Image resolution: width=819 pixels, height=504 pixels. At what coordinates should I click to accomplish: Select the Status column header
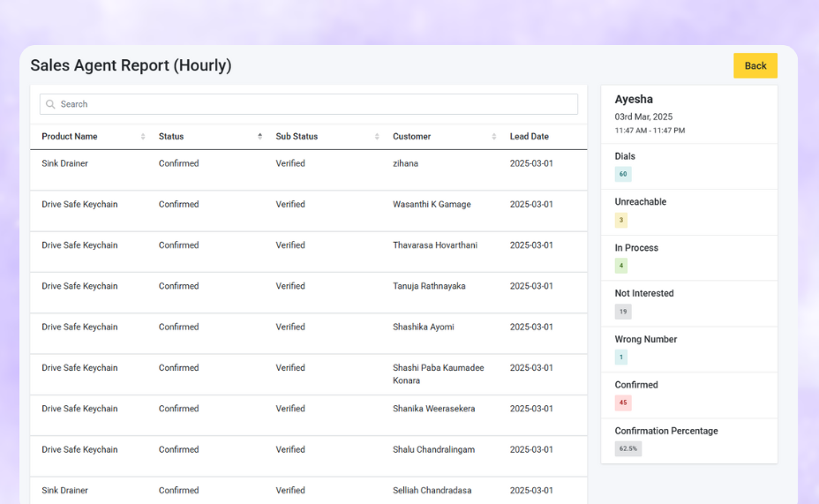tap(171, 136)
